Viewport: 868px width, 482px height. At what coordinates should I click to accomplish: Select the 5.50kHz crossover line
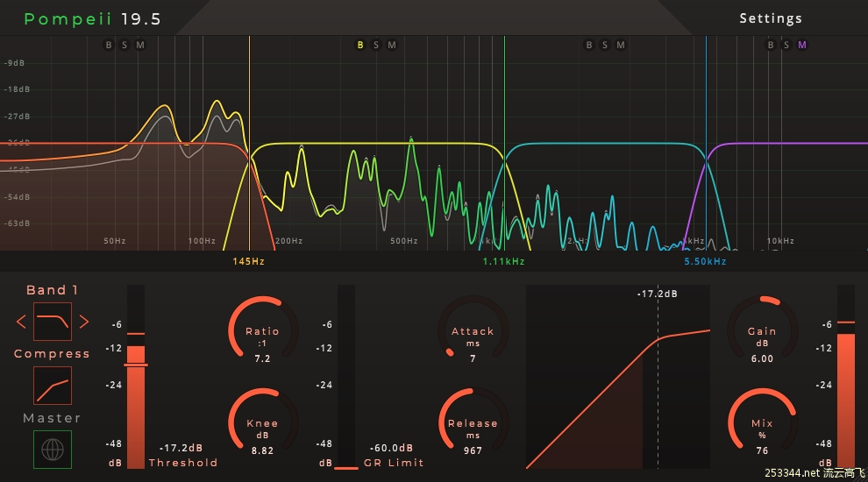(706, 143)
